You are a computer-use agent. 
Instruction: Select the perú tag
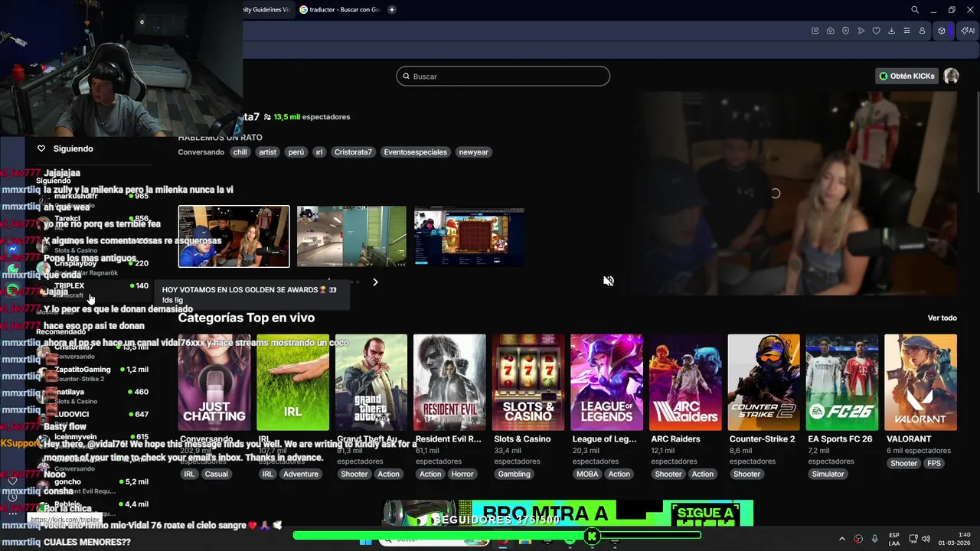click(296, 152)
